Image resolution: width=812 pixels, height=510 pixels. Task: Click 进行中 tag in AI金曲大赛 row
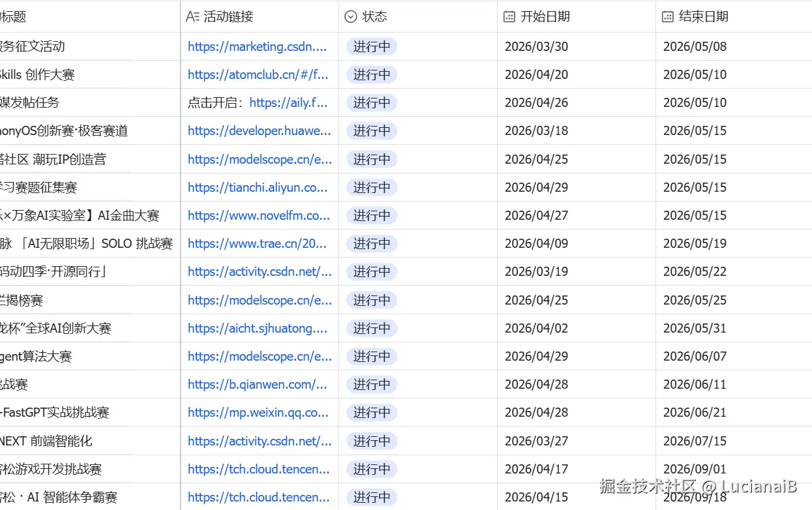[x=372, y=215]
